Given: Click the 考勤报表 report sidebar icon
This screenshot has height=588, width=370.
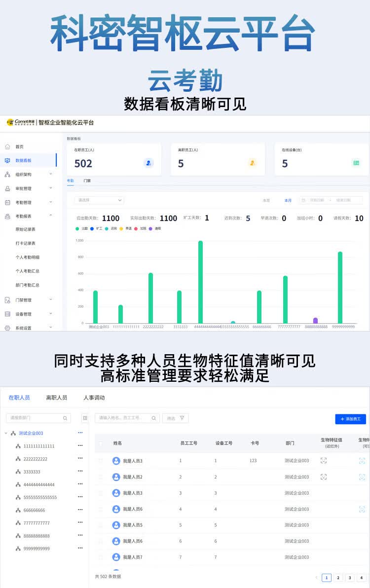Looking at the screenshot, I should pos(7,217).
